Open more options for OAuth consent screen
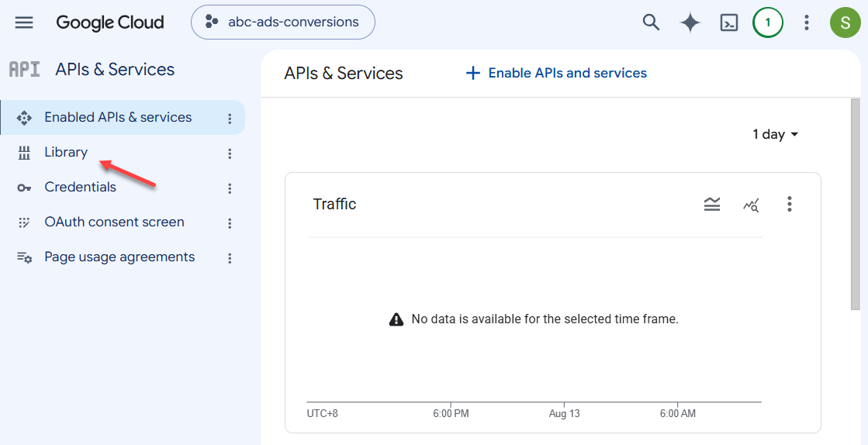 click(230, 223)
